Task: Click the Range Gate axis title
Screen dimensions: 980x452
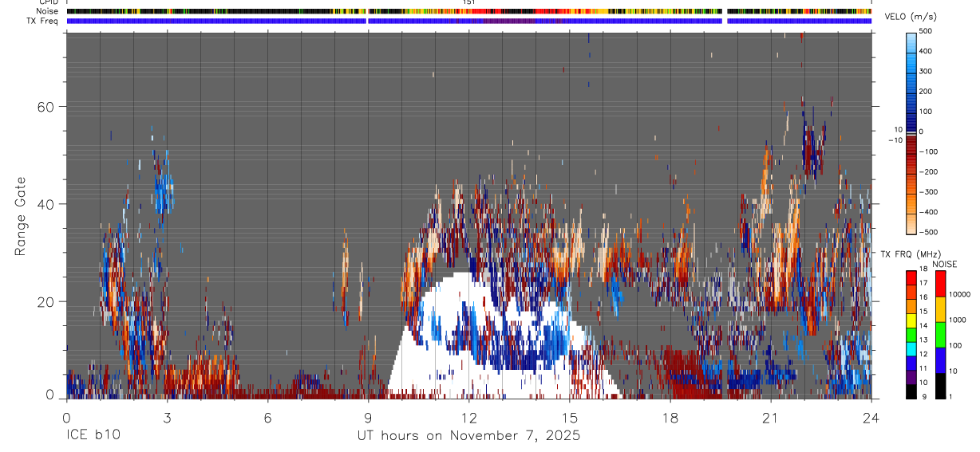Action: (x=22, y=217)
